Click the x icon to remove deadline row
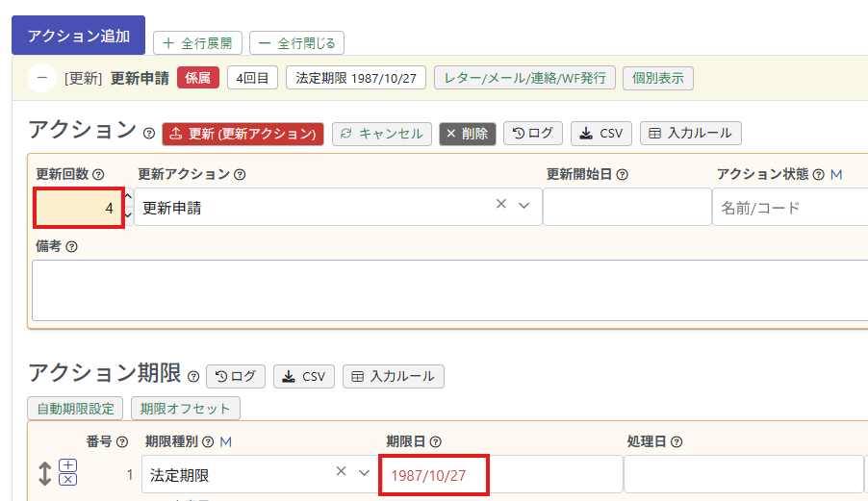Viewport: 868px width, 501px height. 68,480
